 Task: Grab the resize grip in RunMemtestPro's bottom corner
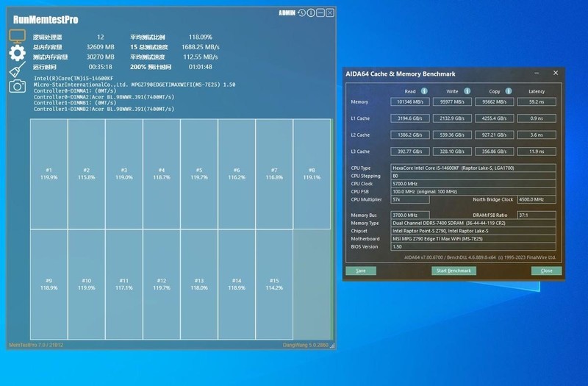[332, 346]
